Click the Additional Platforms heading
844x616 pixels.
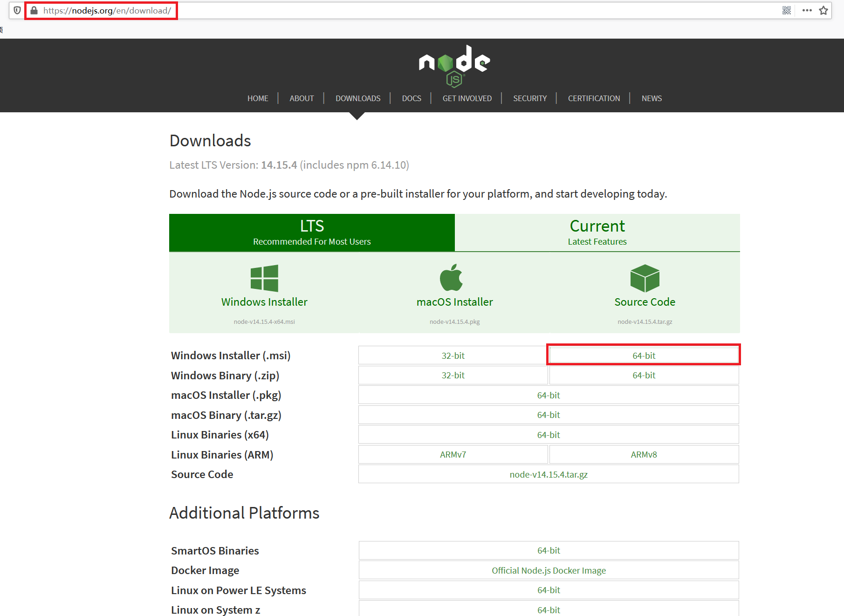(244, 513)
